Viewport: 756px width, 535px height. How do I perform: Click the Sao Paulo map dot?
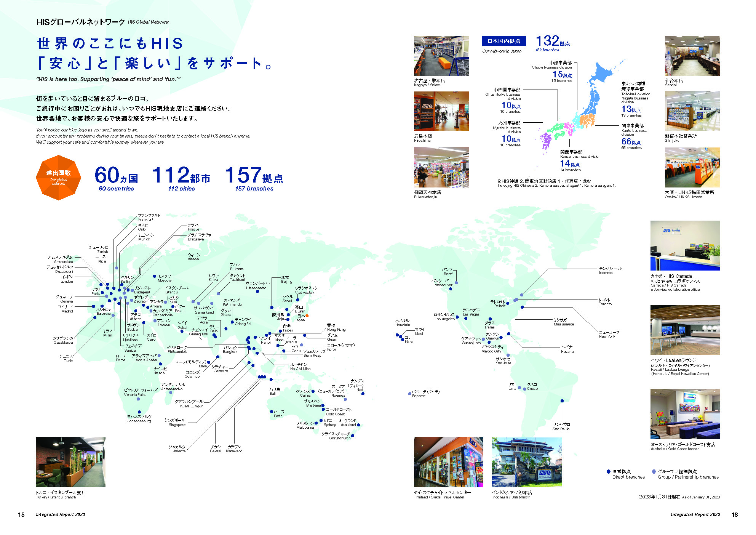[562, 401]
